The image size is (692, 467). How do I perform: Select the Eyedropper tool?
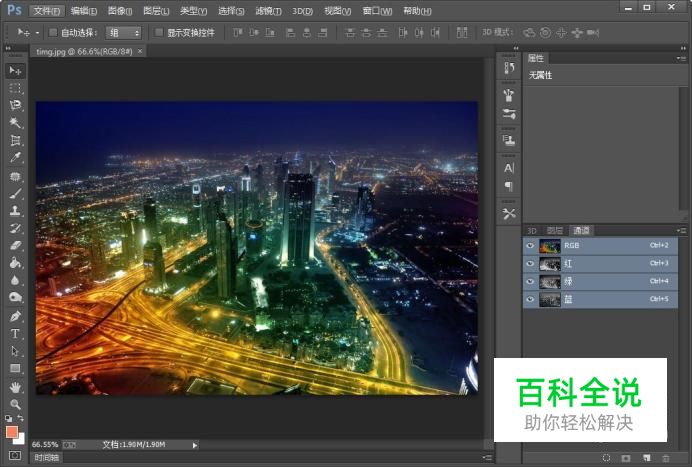click(15, 158)
